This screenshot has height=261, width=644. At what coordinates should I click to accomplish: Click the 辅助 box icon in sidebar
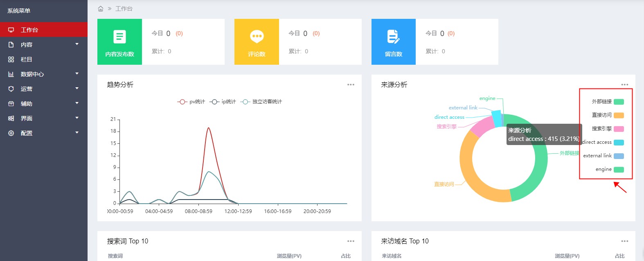click(11, 104)
